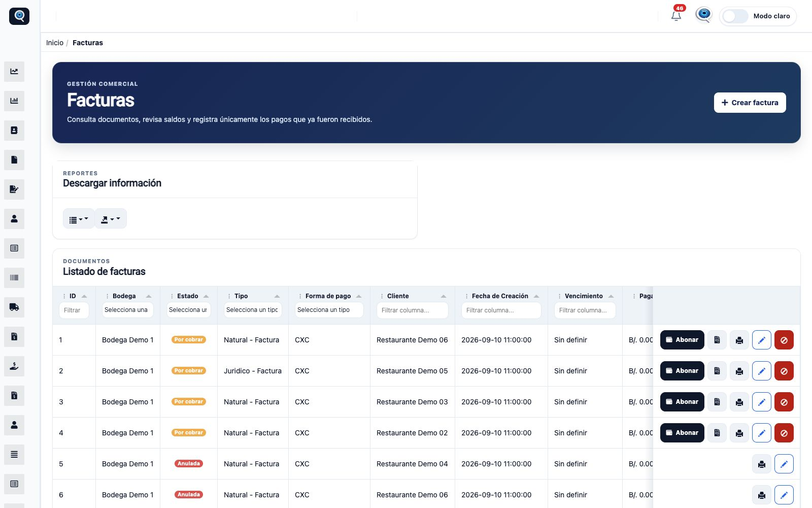Go to Inicio in the breadcrumb
812x508 pixels.
pyautogui.click(x=55, y=43)
